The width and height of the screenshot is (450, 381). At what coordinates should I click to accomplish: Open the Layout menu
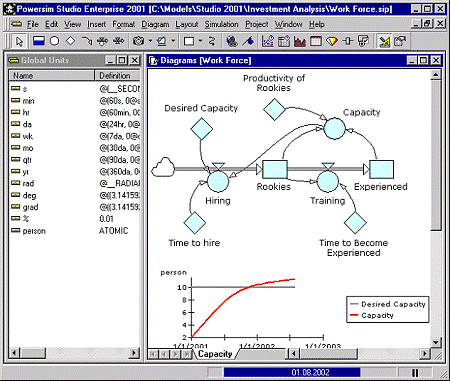[187, 24]
